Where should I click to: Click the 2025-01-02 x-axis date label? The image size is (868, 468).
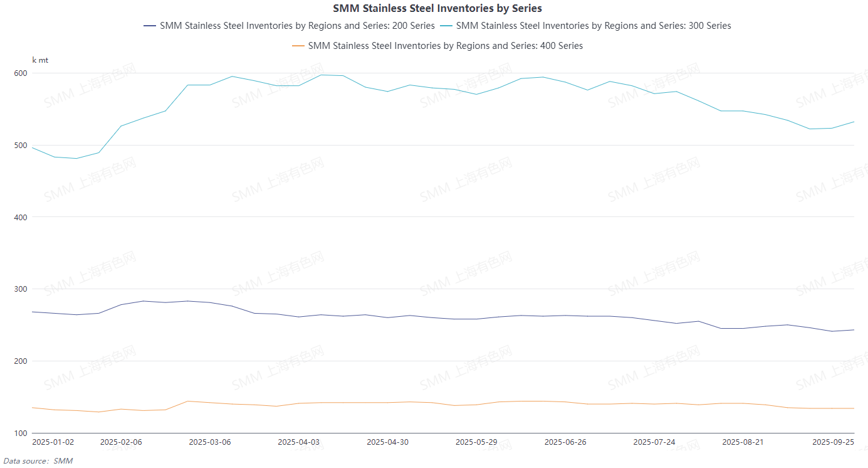[x=53, y=442]
